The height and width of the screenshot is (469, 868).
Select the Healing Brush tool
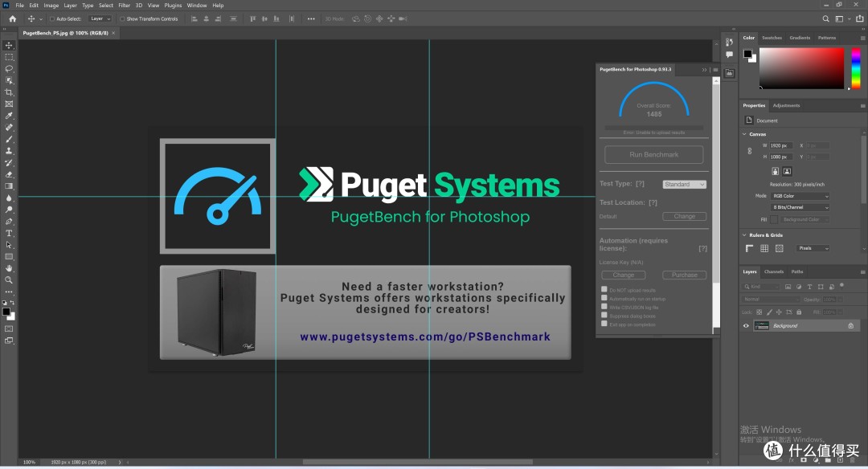click(x=9, y=127)
